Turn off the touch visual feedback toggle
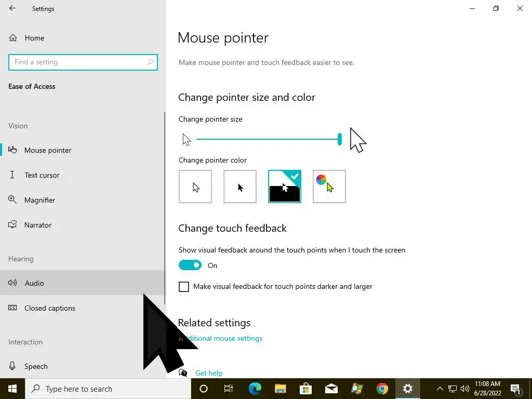Image resolution: width=532 pixels, height=399 pixels. 190,265
